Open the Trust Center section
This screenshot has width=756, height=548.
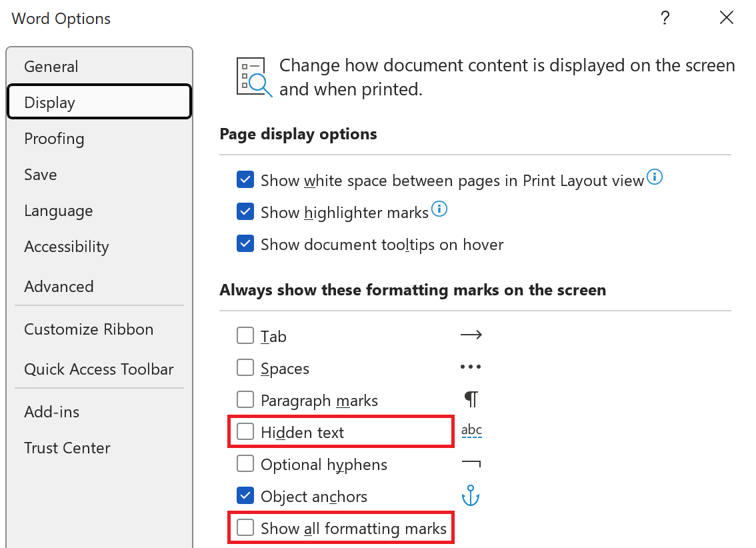(x=67, y=448)
